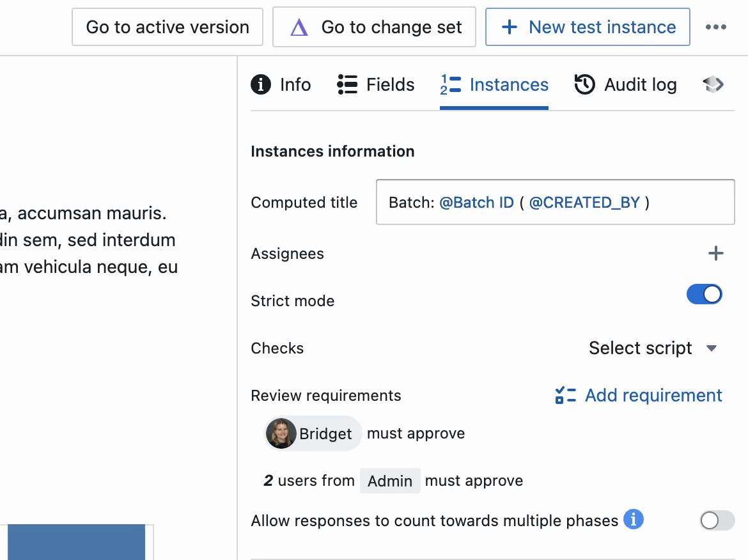
Task: Click Go to change set button
Action: click(x=374, y=27)
